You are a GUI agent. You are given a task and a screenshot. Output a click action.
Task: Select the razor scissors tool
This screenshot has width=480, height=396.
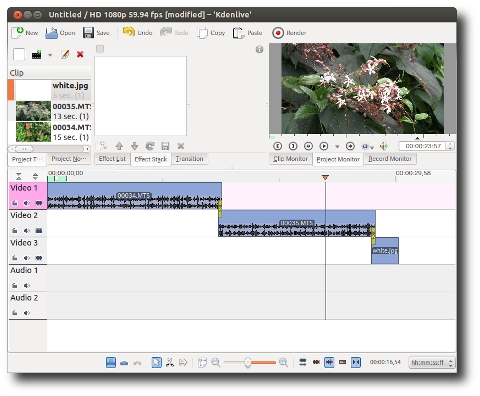(x=170, y=362)
